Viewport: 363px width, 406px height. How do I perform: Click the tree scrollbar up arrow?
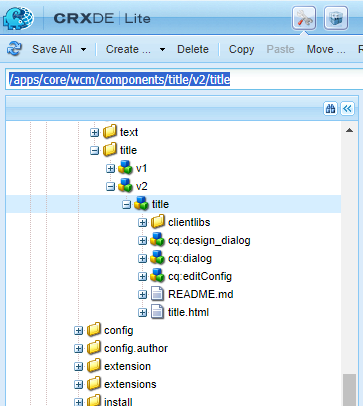click(x=349, y=130)
